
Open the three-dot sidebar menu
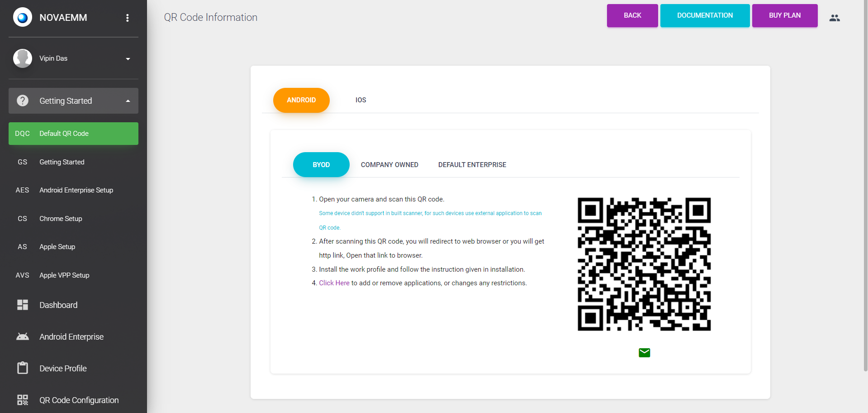[128, 18]
